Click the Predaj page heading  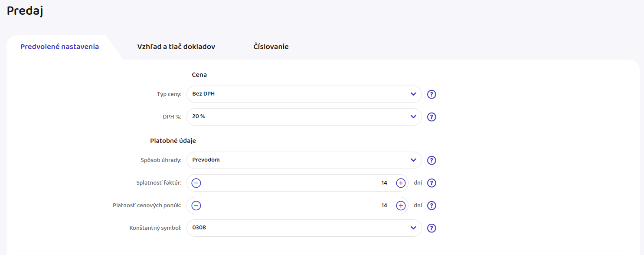[25, 11]
